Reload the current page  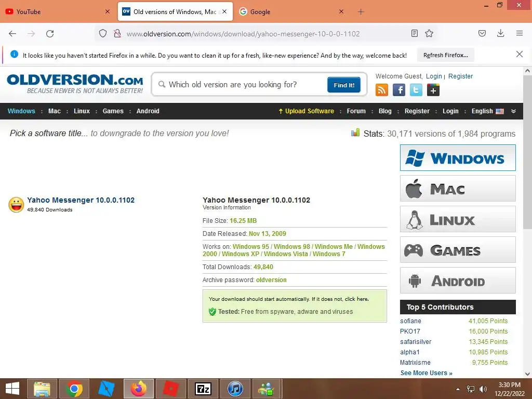tap(50, 34)
